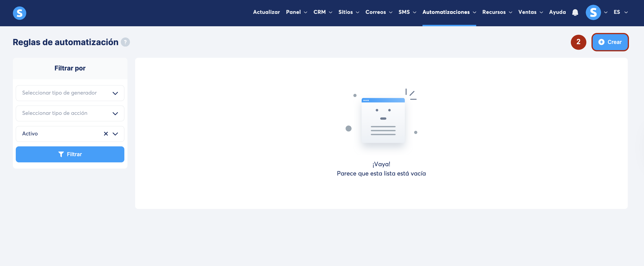The height and width of the screenshot is (266, 644).
Task: Click the Systeme.io logo icon
Action: pyautogui.click(x=20, y=13)
